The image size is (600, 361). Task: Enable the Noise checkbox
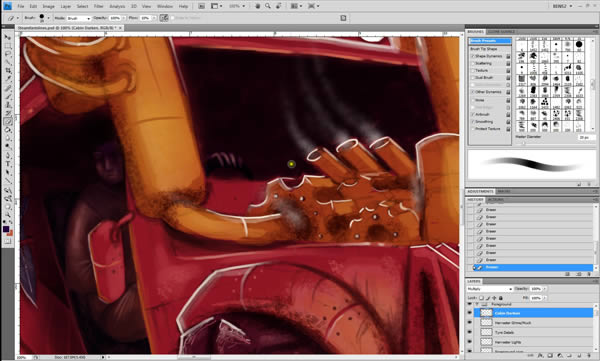(473, 100)
